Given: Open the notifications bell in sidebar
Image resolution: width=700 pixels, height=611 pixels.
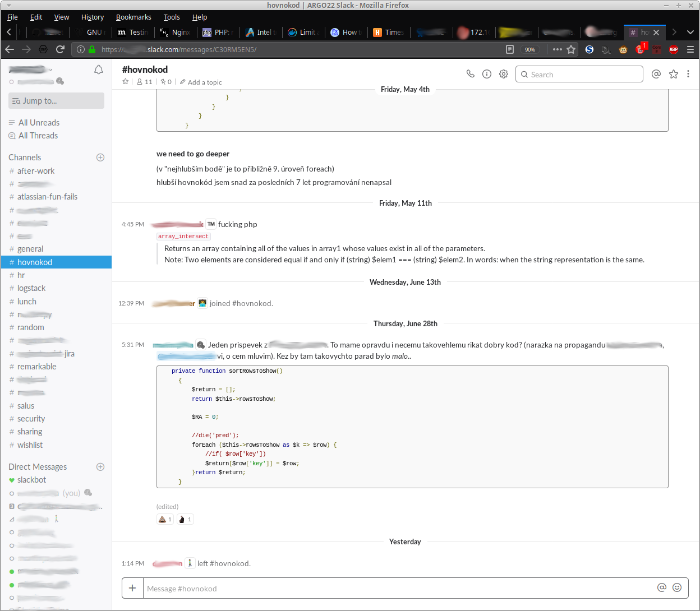Looking at the screenshot, I should pos(99,70).
